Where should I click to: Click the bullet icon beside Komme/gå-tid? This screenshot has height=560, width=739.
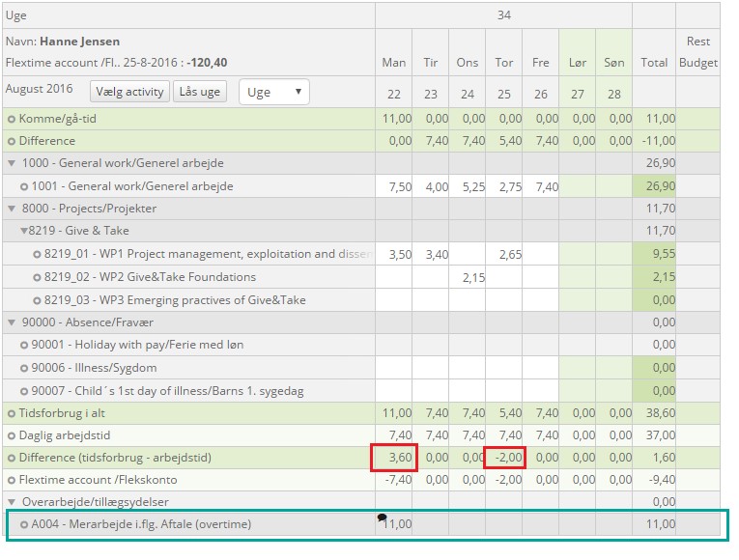(x=12, y=119)
